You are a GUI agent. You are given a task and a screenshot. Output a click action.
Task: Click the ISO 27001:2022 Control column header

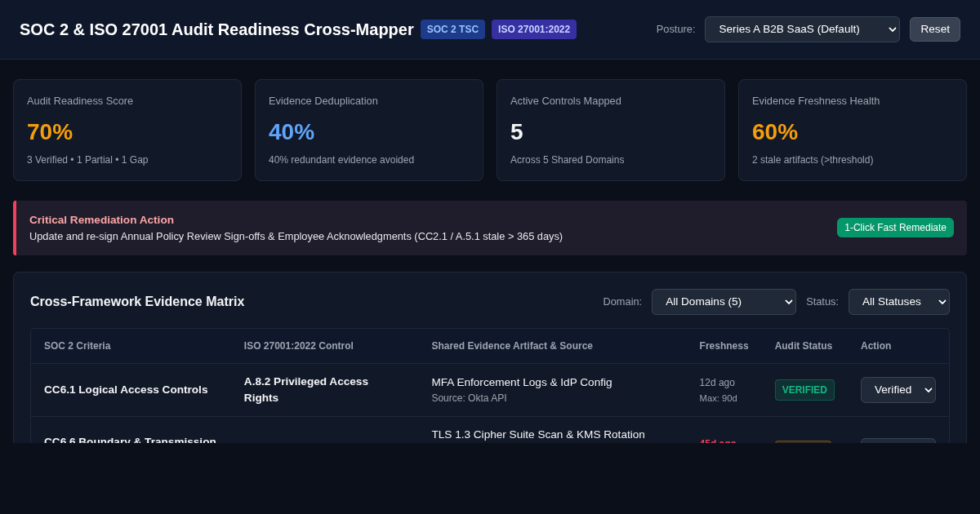(x=299, y=346)
